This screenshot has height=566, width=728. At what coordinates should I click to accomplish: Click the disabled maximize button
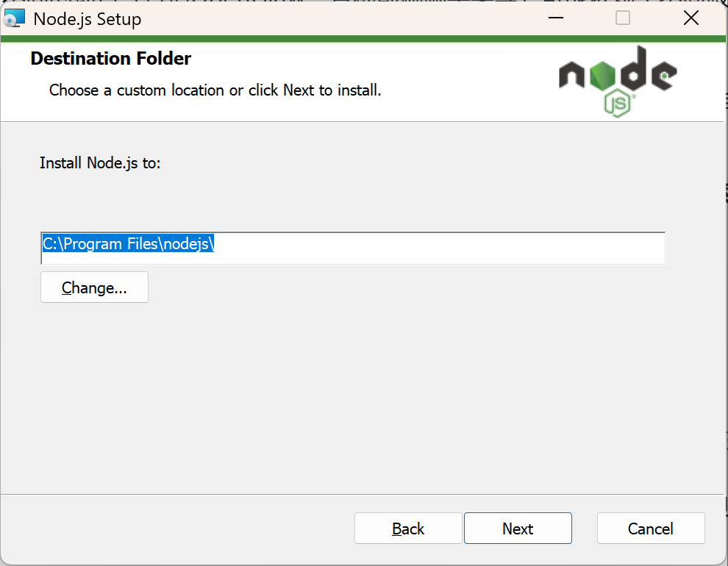pyautogui.click(x=623, y=18)
